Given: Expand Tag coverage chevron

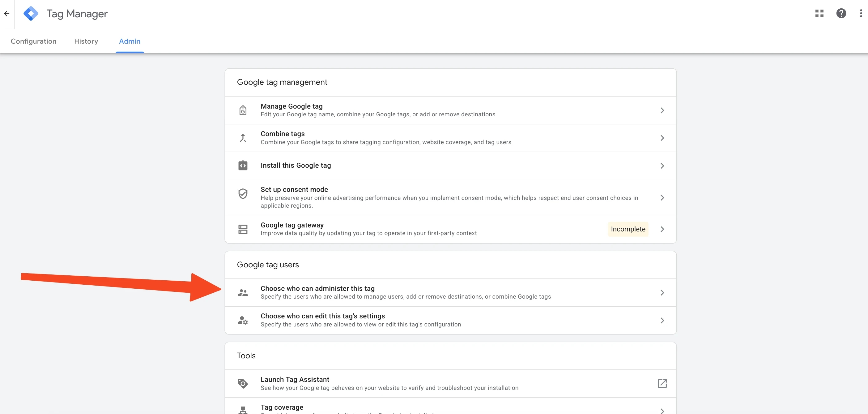Looking at the screenshot, I should pos(662,411).
